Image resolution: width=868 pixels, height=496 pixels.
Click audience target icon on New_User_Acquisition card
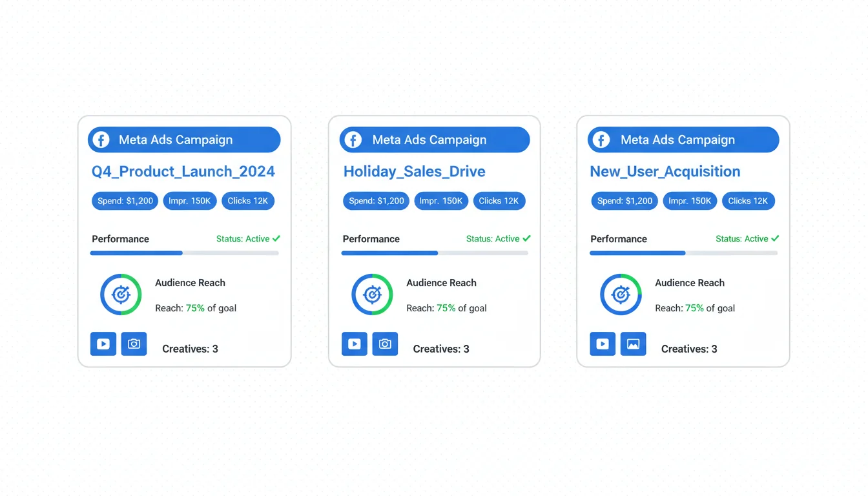tap(621, 294)
